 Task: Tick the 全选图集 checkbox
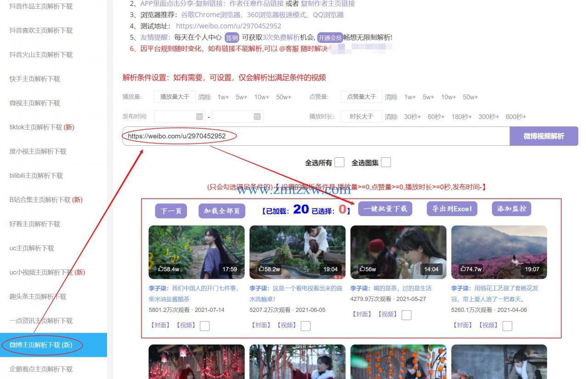point(386,162)
